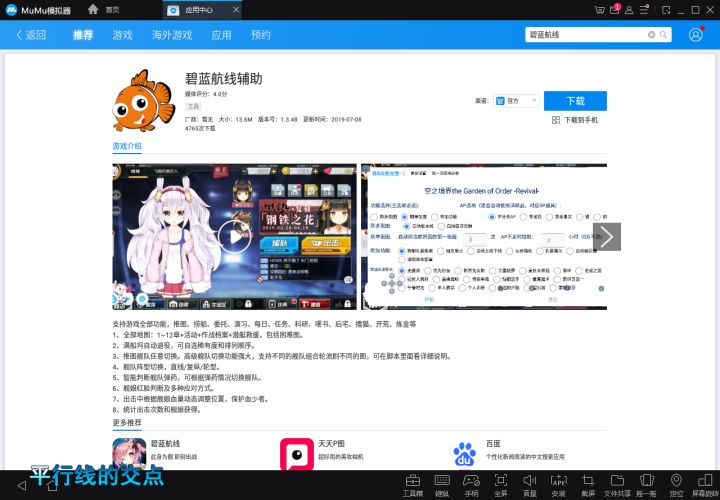Open the location (定位) tool
Image resolution: width=720 pixels, height=500 pixels.
[x=676, y=485]
